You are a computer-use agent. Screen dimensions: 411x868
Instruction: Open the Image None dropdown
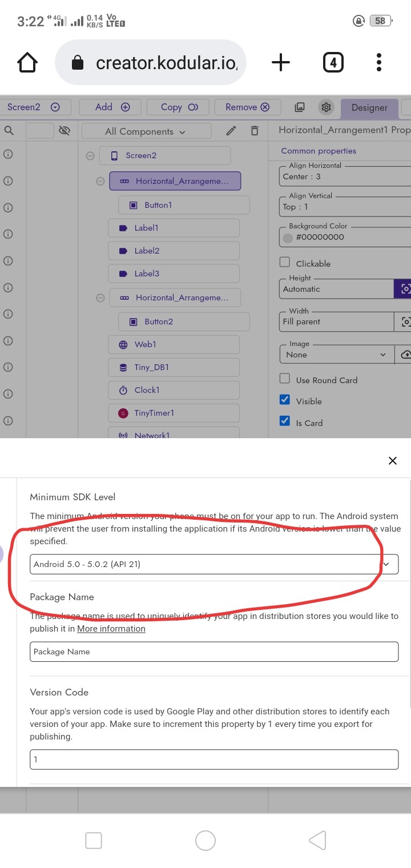tap(336, 354)
